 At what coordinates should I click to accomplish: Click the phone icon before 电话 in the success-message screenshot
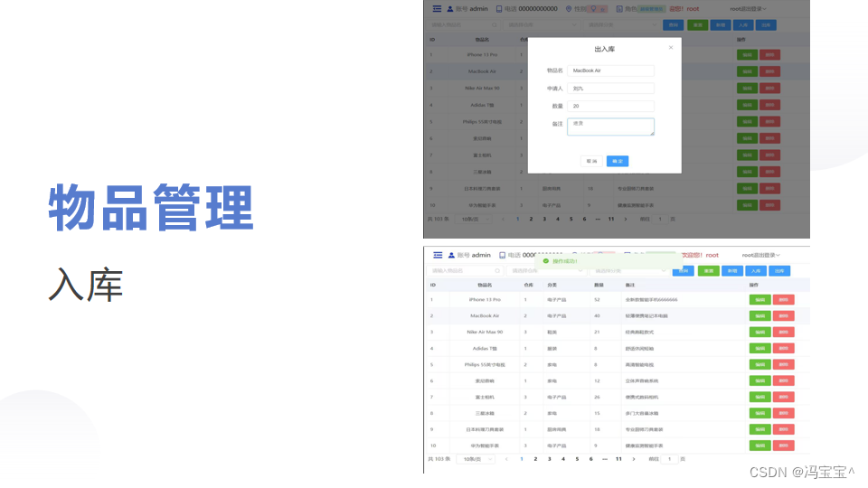point(502,255)
